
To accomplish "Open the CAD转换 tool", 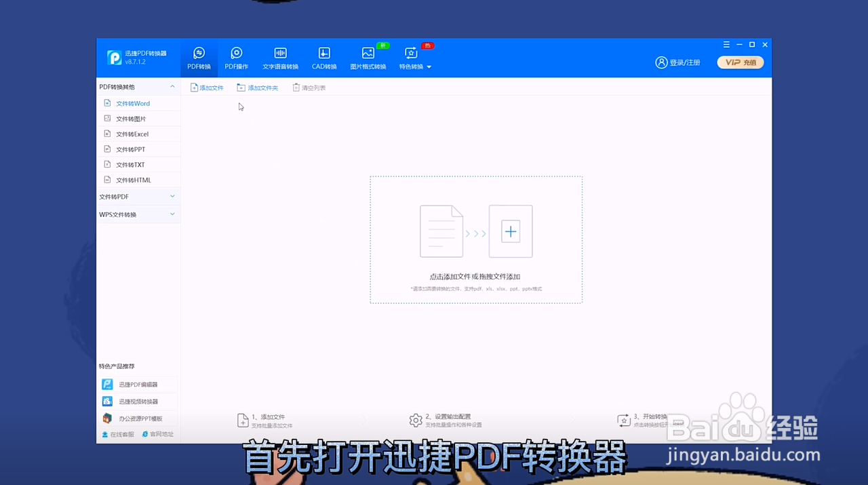I will click(323, 58).
